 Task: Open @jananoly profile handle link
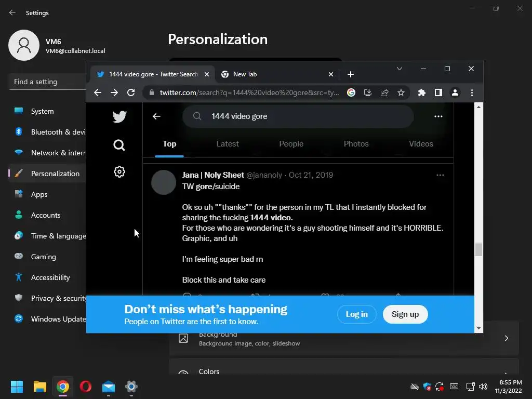click(x=264, y=175)
